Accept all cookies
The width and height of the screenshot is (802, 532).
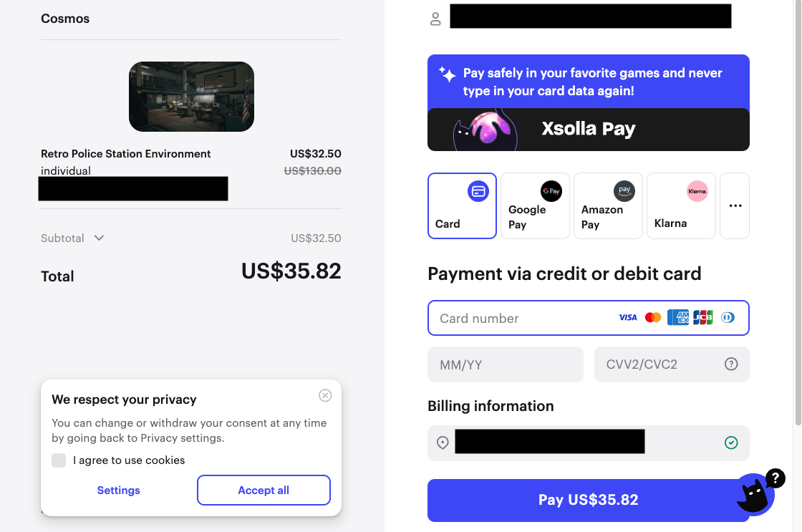pos(264,490)
